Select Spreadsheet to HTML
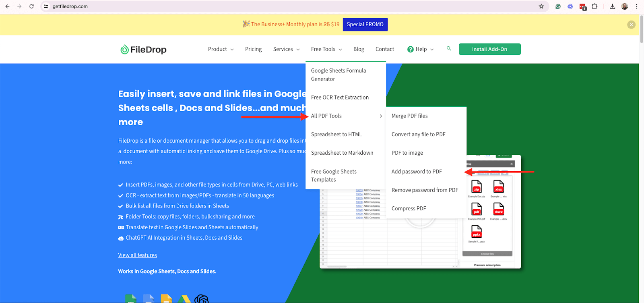Image resolution: width=644 pixels, height=303 pixels. (x=346, y=135)
